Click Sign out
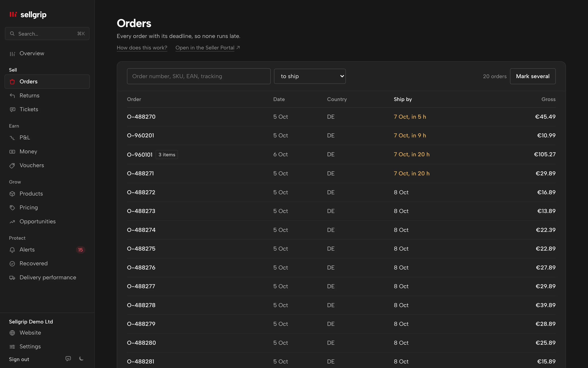Viewport: 588px width, 368px height. pos(19,359)
